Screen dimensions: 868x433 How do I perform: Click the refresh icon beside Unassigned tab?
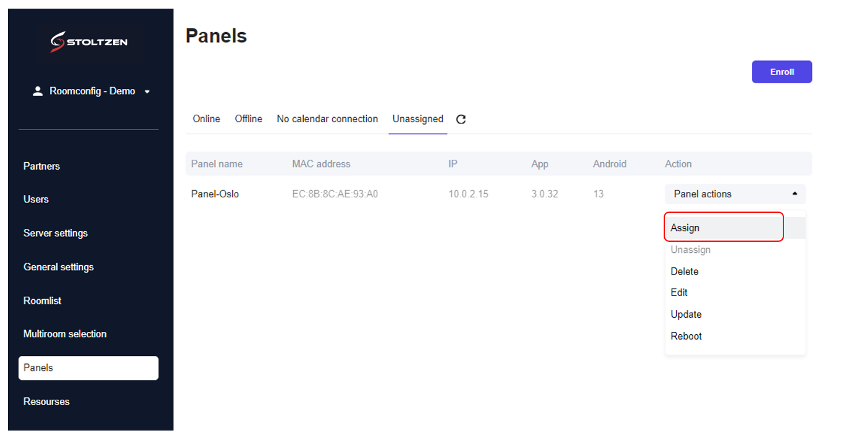click(461, 119)
